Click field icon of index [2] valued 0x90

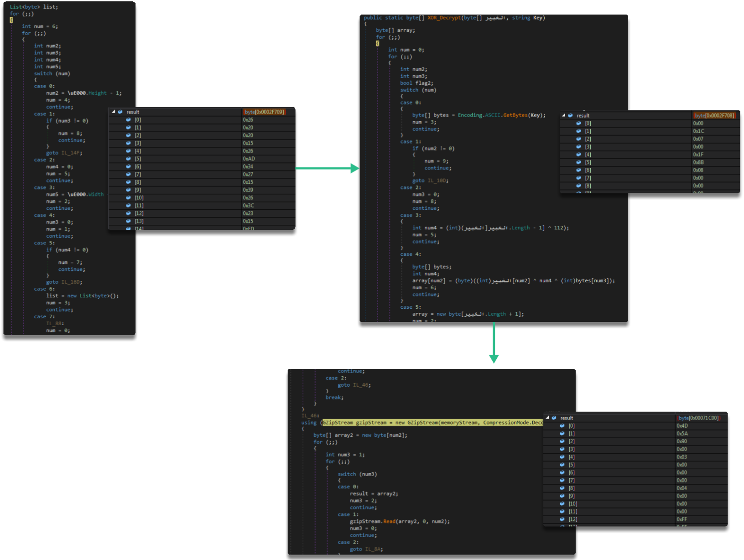(562, 441)
